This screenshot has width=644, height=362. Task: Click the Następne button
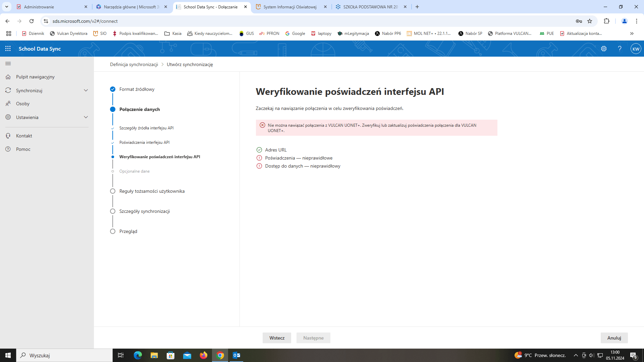pos(313,338)
